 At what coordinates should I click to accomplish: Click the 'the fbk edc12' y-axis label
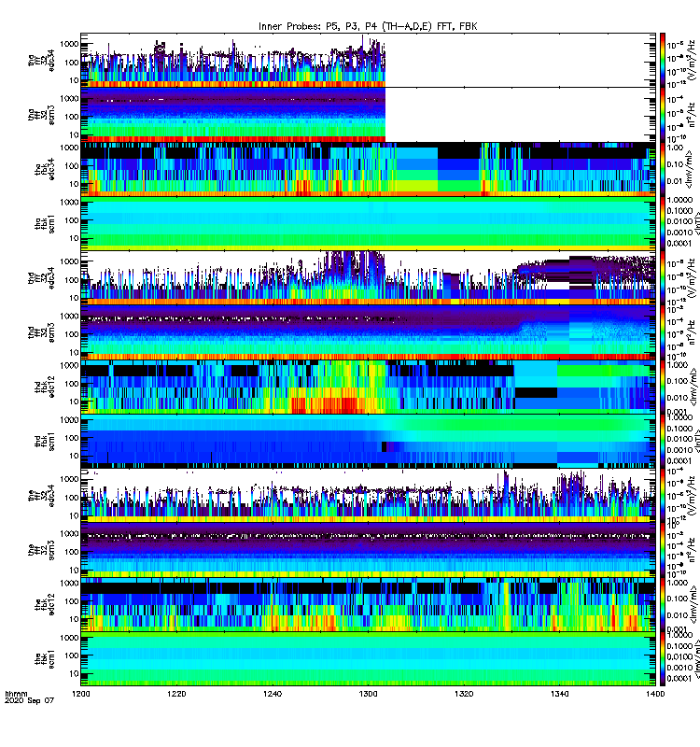[45, 605]
